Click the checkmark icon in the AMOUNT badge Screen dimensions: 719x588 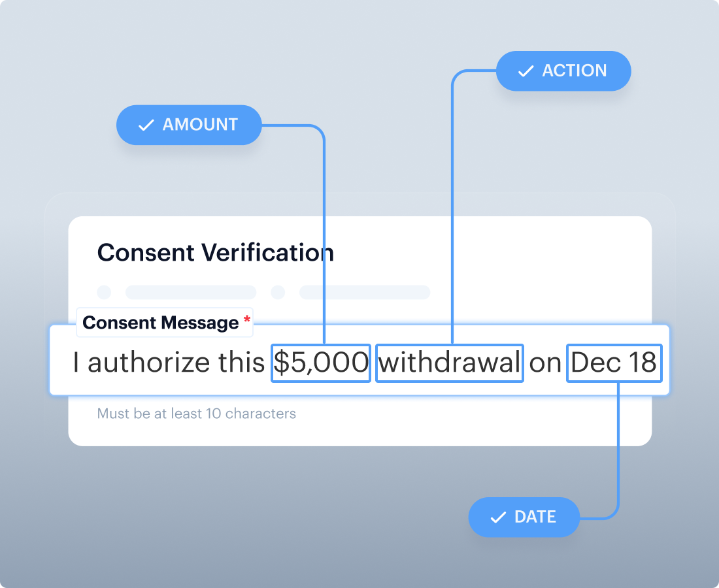pyautogui.click(x=146, y=125)
